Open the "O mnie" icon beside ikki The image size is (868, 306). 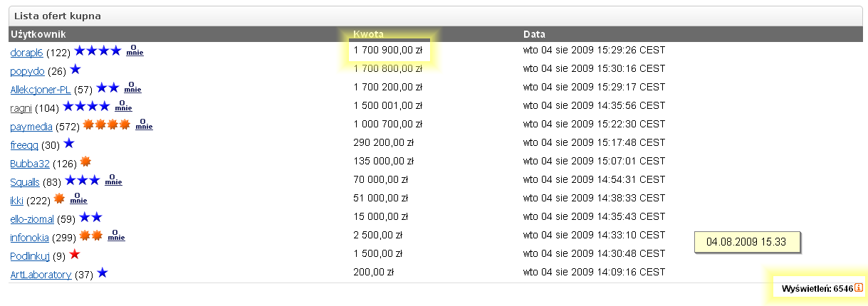78,199
